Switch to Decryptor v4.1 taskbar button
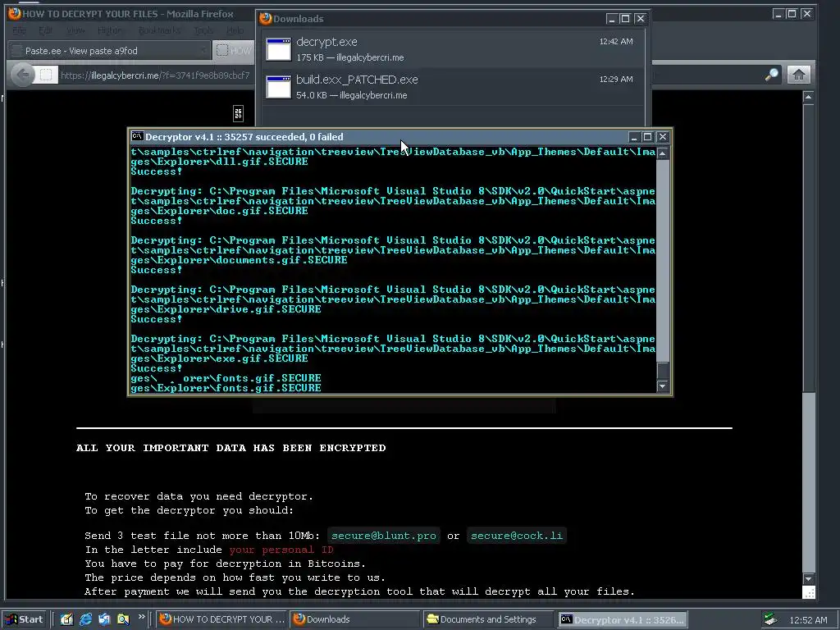 (622, 619)
